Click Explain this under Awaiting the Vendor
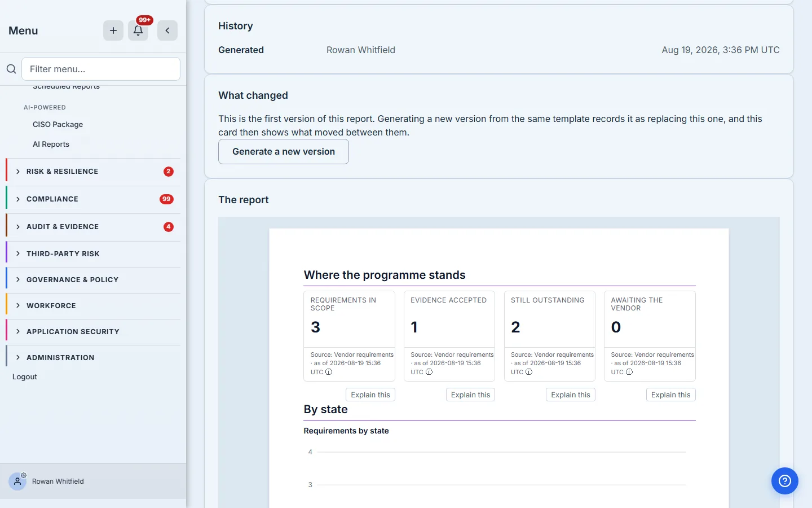 click(670, 395)
